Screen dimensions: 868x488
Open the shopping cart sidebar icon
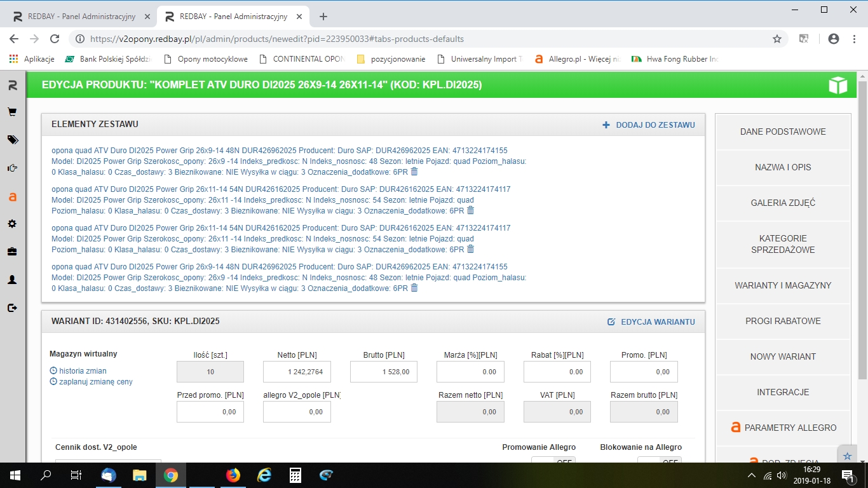(x=12, y=112)
